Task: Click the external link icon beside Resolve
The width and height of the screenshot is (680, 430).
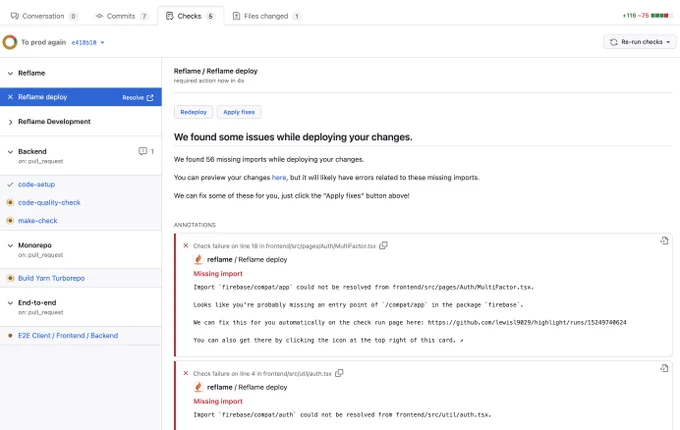Action: [x=150, y=98]
